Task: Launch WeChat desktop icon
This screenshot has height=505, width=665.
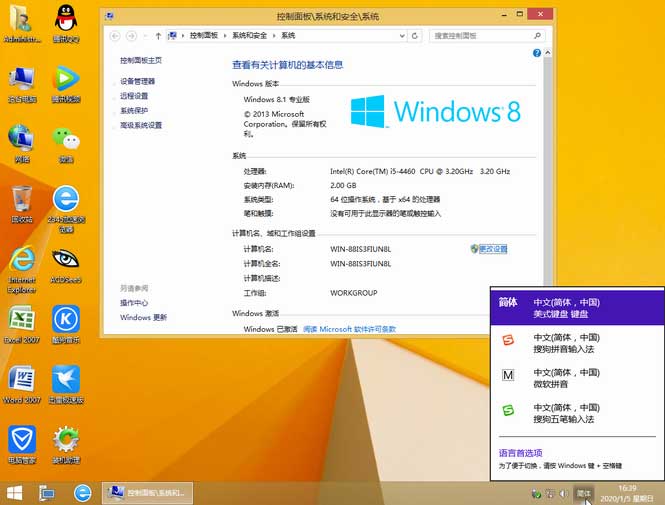Action: coord(66,144)
